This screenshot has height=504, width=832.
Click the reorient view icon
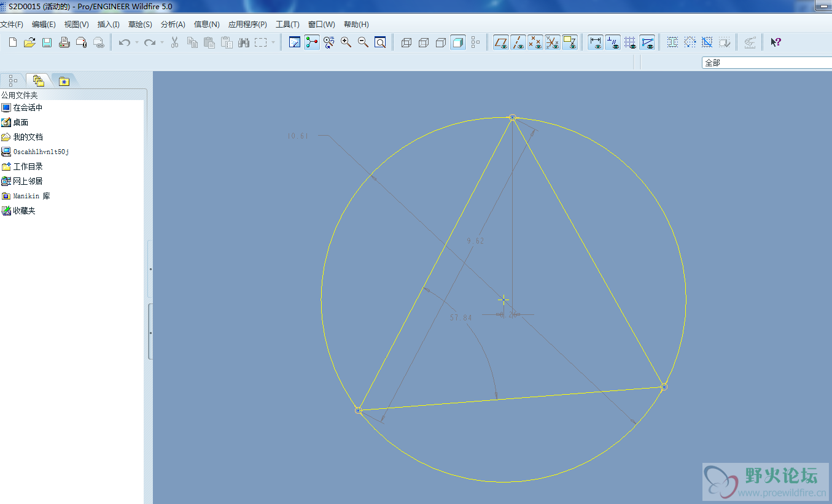[x=329, y=42]
